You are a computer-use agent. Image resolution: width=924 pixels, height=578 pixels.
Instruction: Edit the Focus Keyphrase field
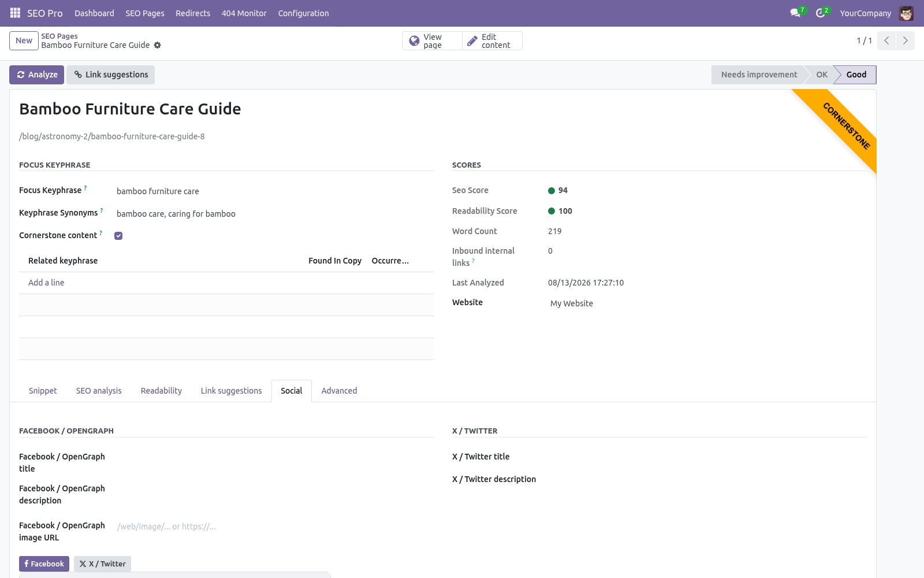pyautogui.click(x=275, y=191)
